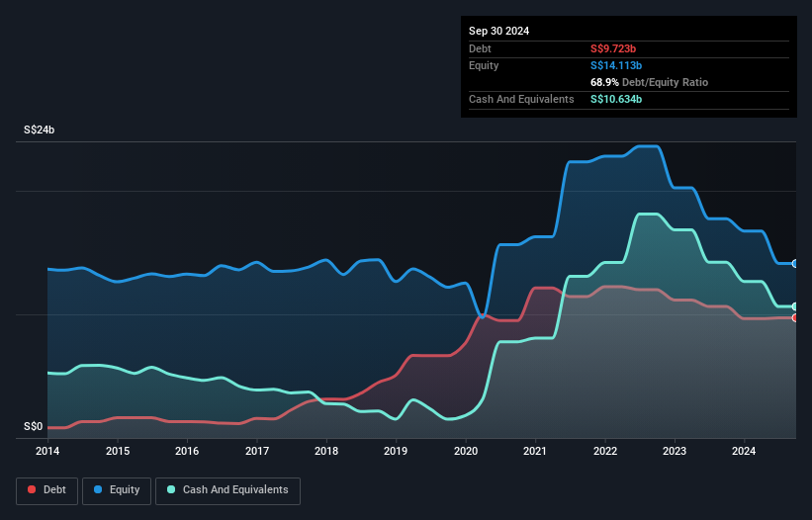Click the S$0 y-axis label

34,427
